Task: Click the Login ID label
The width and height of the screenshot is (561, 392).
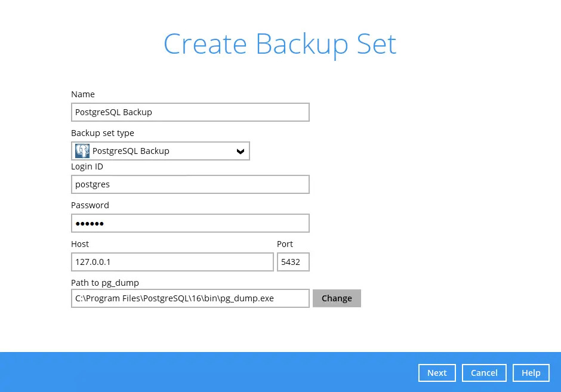Action: [87, 166]
